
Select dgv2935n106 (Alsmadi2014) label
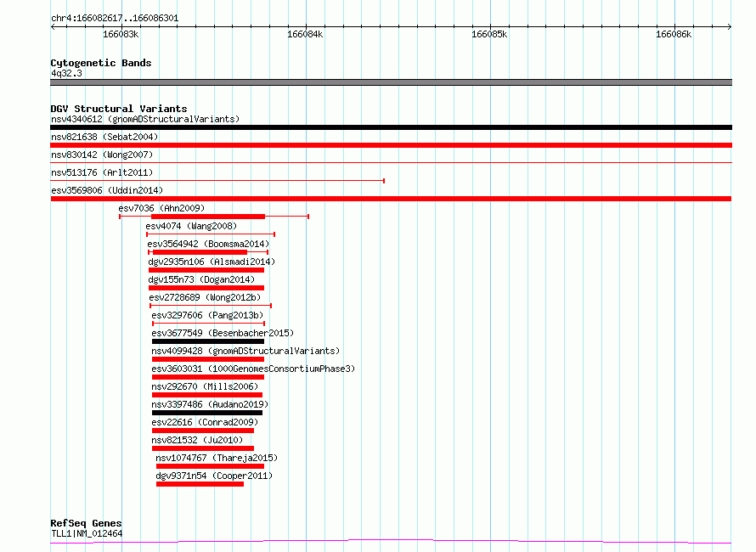[x=212, y=262]
